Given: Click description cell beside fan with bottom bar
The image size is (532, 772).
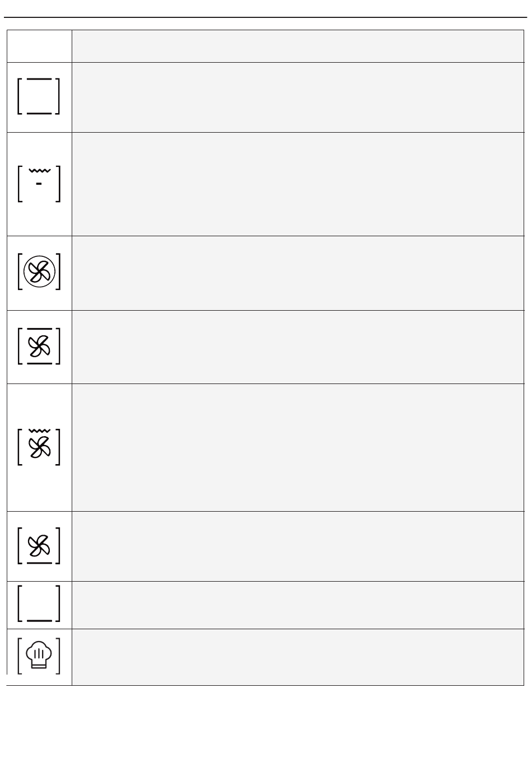Looking at the screenshot, I should (x=298, y=546).
